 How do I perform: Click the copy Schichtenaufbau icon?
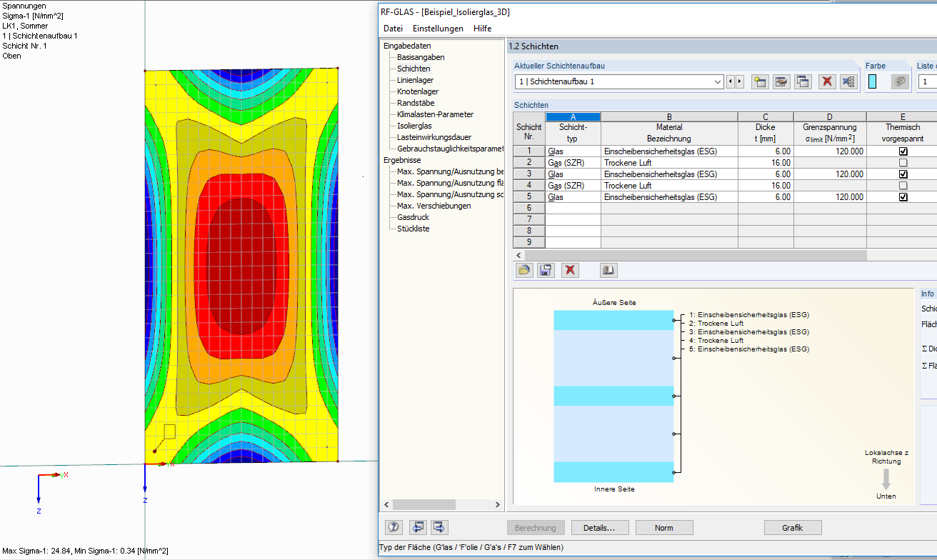click(803, 81)
